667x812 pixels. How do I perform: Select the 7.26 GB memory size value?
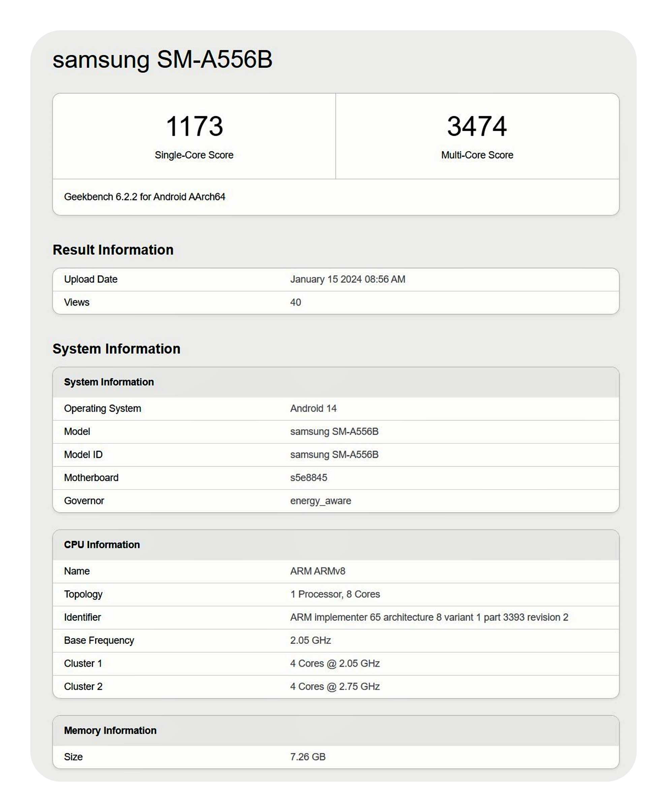308,757
